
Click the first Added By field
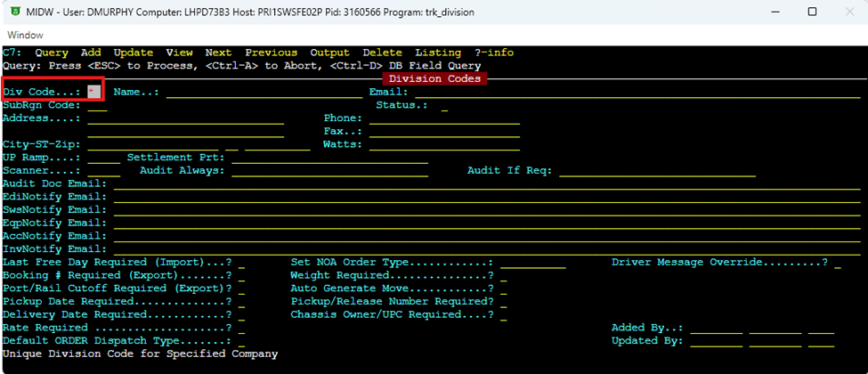717,328
